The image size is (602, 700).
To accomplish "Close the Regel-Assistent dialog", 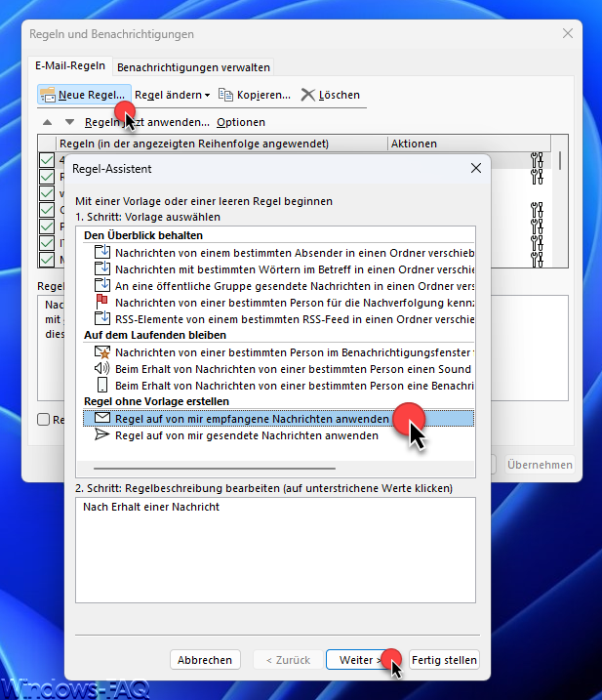I will [x=476, y=168].
